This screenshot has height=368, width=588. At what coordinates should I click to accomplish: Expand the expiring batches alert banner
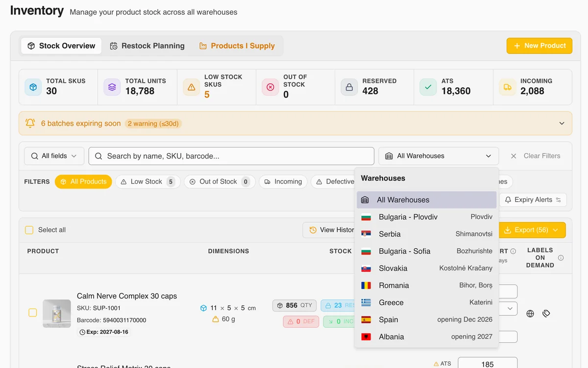562,124
